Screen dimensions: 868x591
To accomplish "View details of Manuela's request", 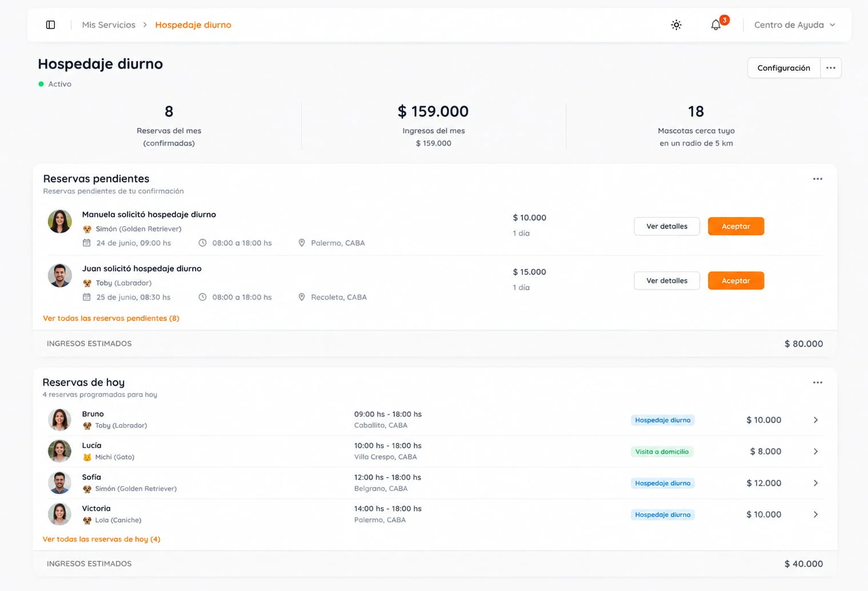I will [x=667, y=226].
